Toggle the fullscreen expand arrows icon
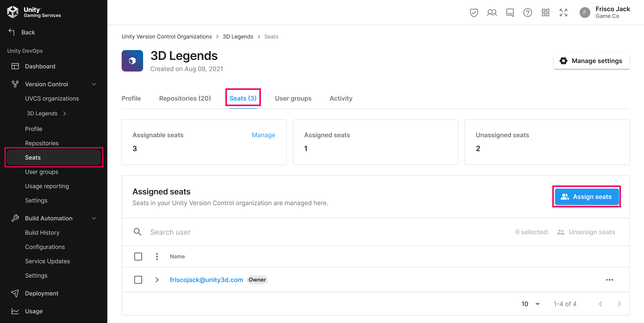The height and width of the screenshot is (323, 644). [x=563, y=13]
